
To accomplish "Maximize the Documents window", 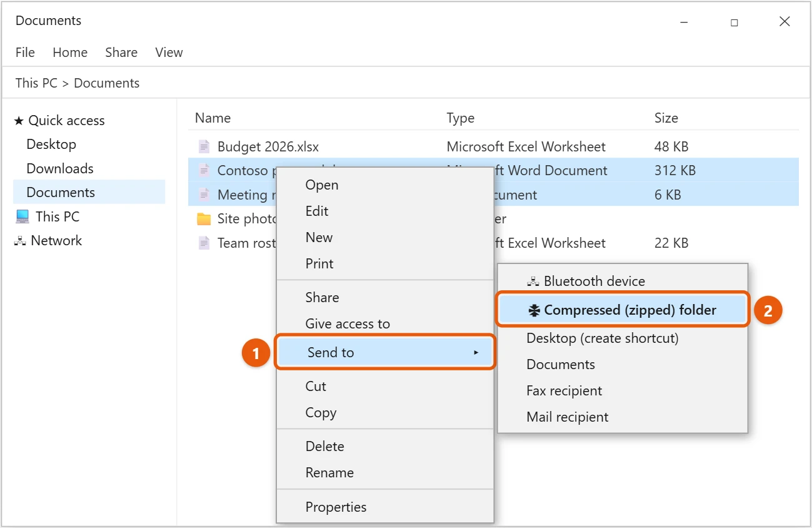I will [x=734, y=23].
